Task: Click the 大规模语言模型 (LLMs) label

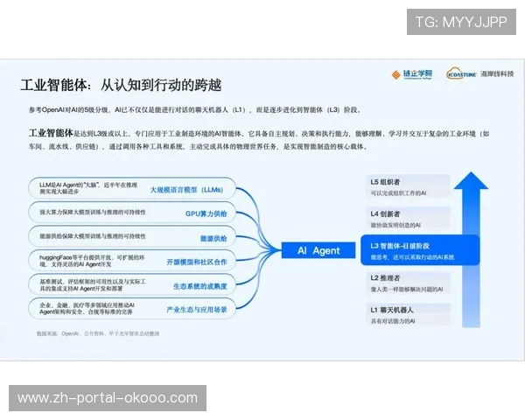Action: [x=187, y=189]
